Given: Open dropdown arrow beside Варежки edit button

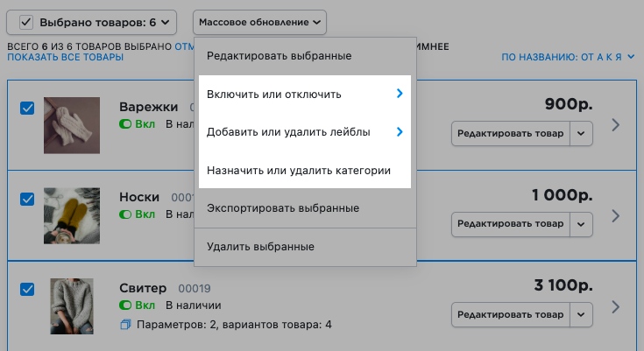Looking at the screenshot, I should (x=581, y=133).
